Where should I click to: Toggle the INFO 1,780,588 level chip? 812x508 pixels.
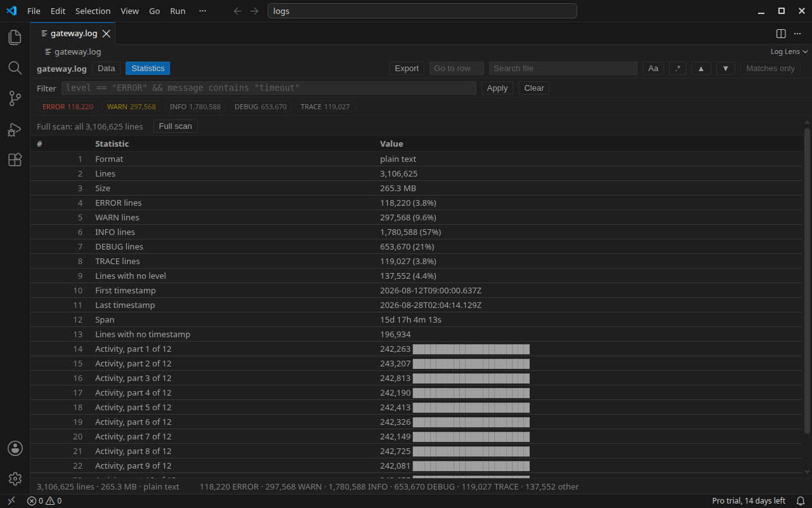tap(195, 107)
